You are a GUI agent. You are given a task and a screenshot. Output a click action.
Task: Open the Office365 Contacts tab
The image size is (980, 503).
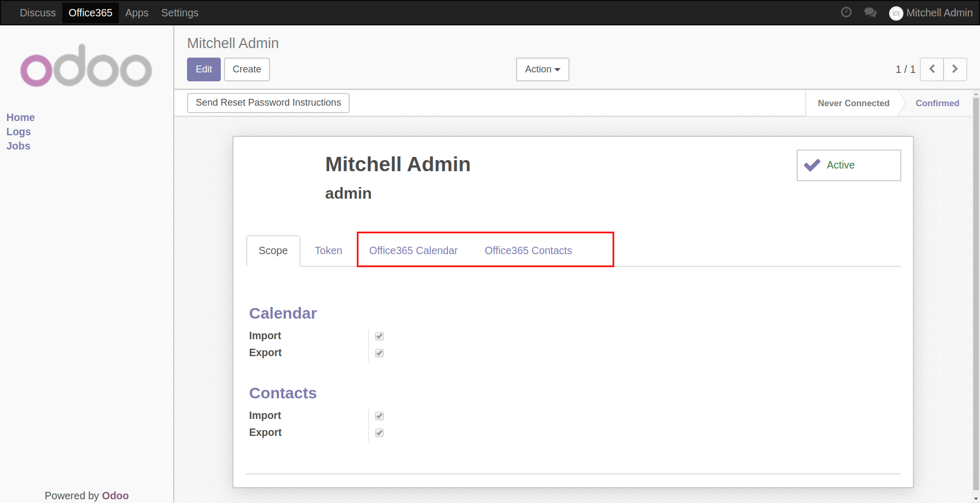click(528, 250)
